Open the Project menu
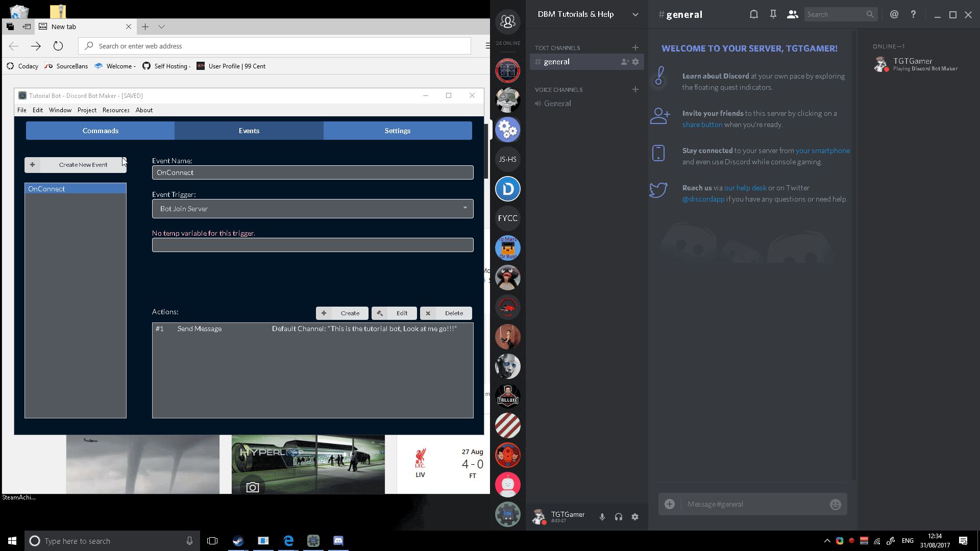The height and width of the screenshot is (551, 980). 87,110
